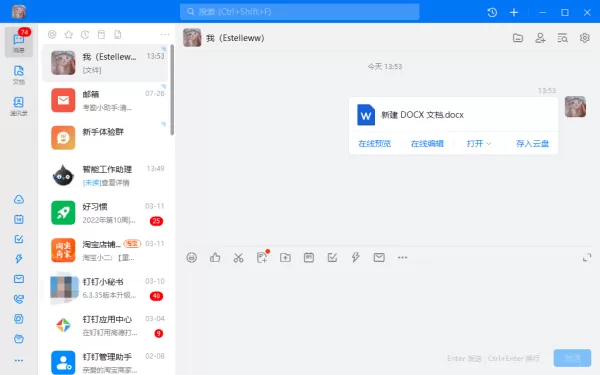Click the mail envelope icon in the input toolbar
Screen dimensions: 600x375
(379, 258)
